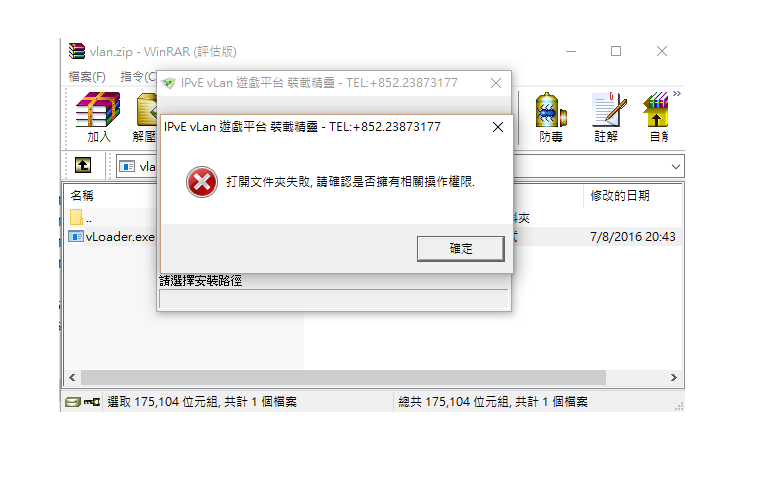Viewport: 768px width, 480px height.
Task: Confirm the error with 確定 button
Action: 460,249
